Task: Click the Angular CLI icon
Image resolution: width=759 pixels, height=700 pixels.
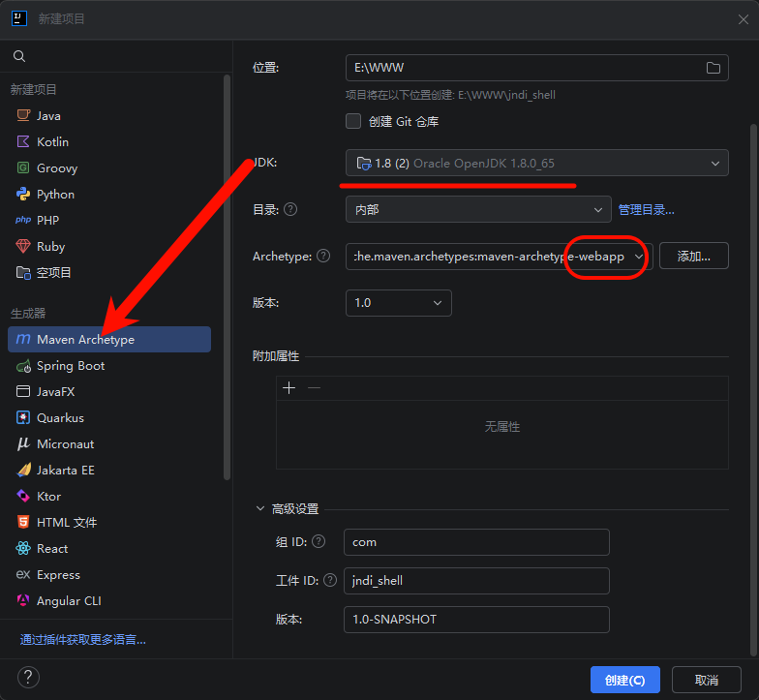Action: coord(23,600)
